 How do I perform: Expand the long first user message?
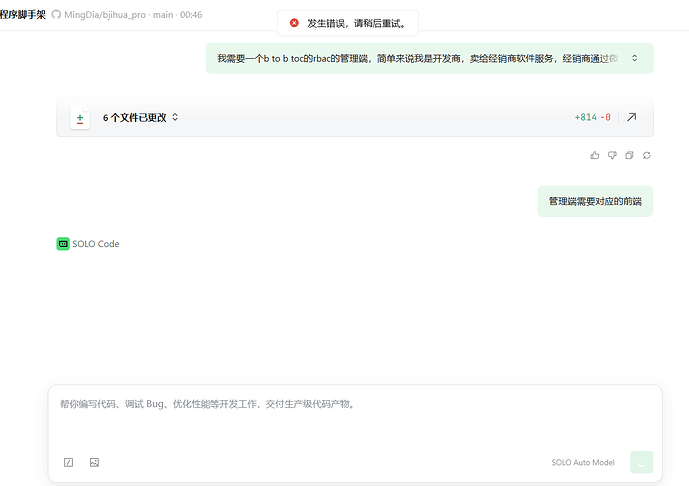(635, 58)
